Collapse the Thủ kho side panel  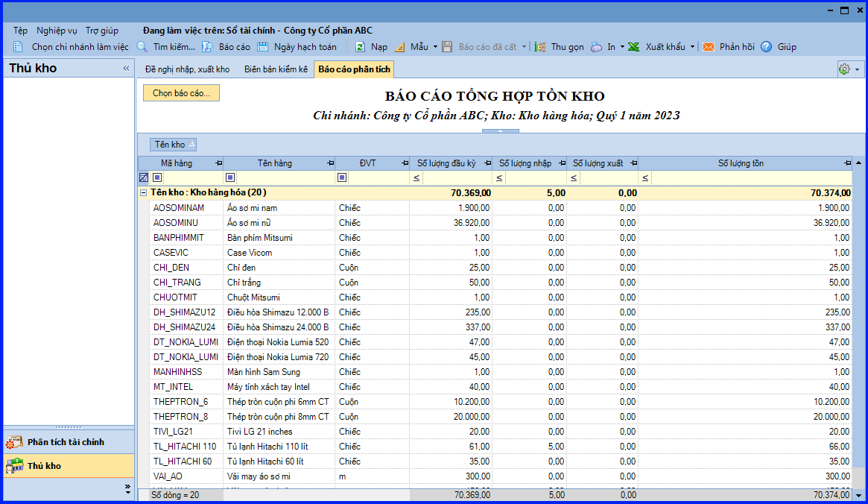tap(126, 68)
